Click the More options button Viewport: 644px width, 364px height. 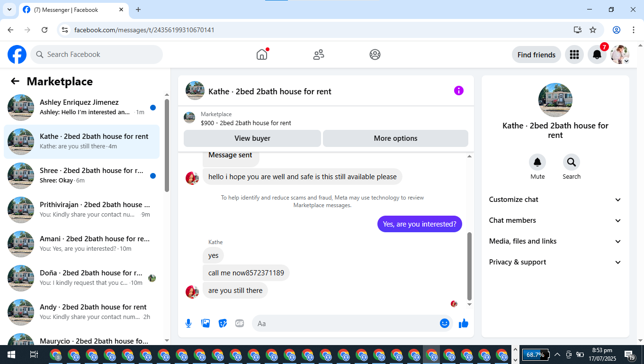(395, 138)
